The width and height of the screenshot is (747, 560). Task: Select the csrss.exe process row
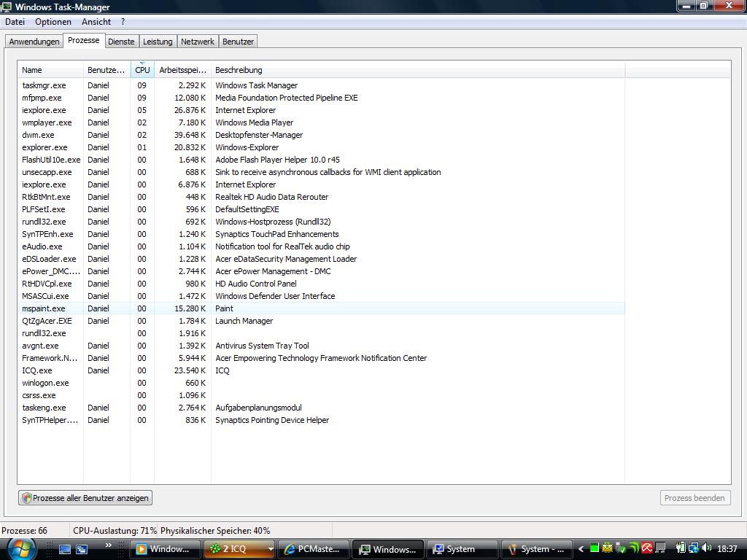321,394
